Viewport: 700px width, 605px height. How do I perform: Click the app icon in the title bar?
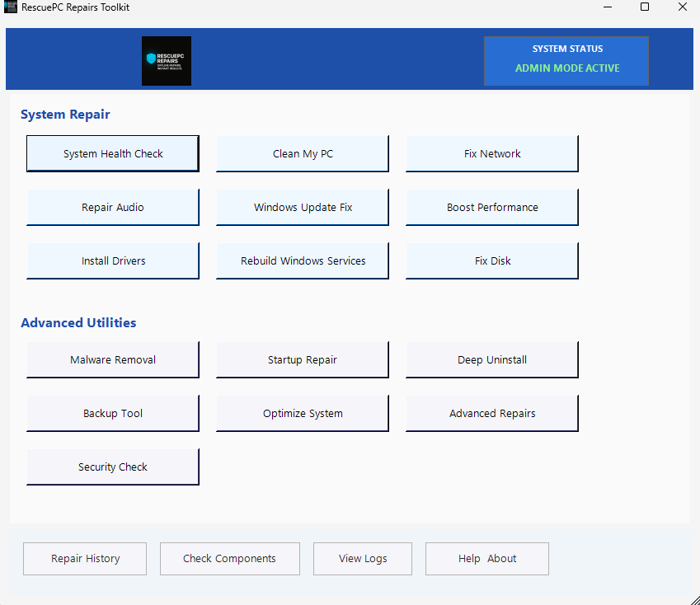pos(10,7)
